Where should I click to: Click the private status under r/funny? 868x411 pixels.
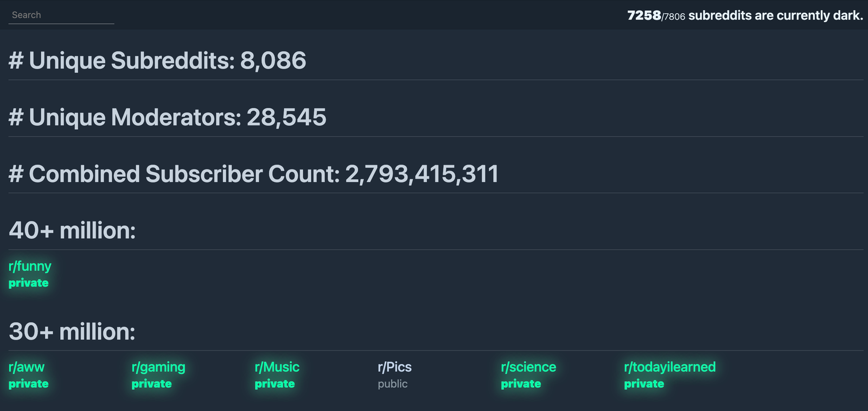click(x=29, y=283)
